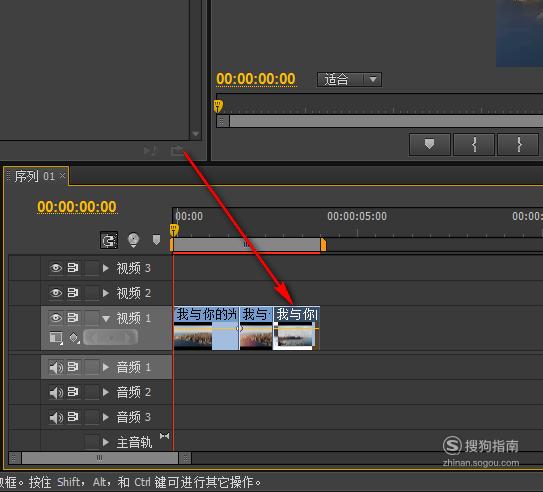Toggle track lock box for 音频 1
Screen dimensions: 543x492
(92, 367)
